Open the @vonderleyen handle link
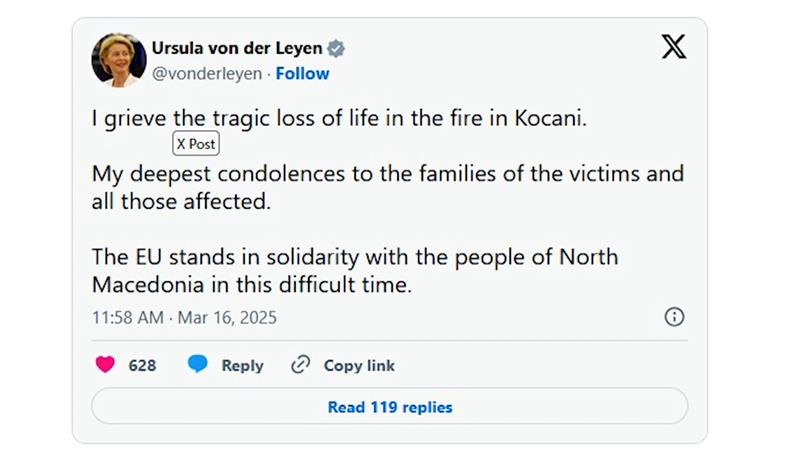This screenshot has width=800, height=450. 207,74
